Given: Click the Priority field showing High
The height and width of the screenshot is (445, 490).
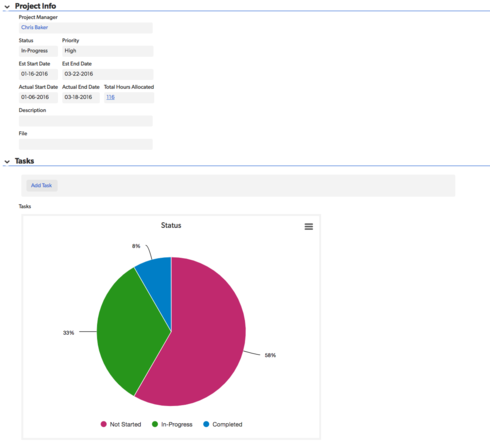Looking at the screenshot, I should click(x=108, y=51).
